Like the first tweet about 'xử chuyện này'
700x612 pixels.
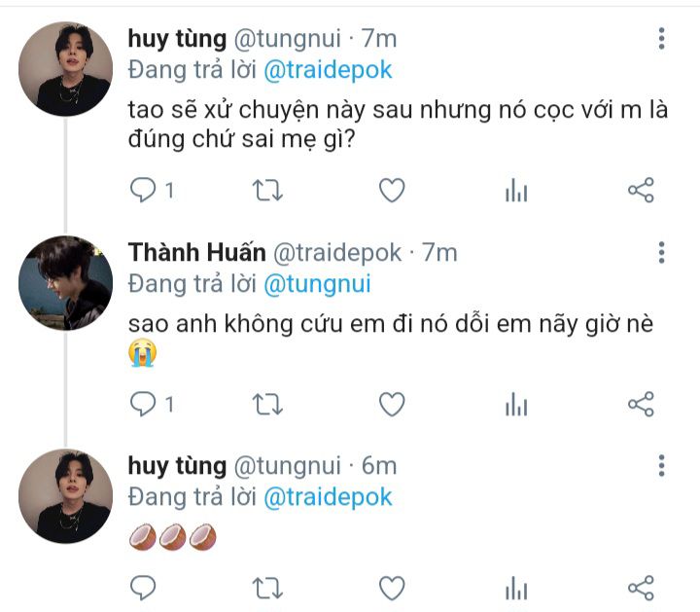pos(391,191)
